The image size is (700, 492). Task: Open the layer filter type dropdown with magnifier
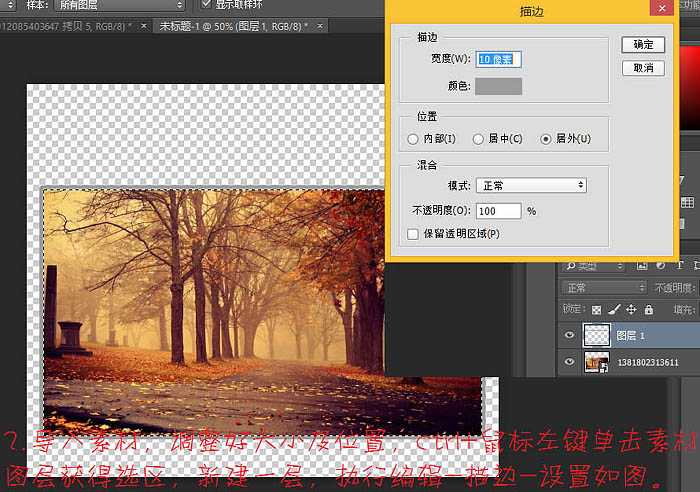click(594, 266)
